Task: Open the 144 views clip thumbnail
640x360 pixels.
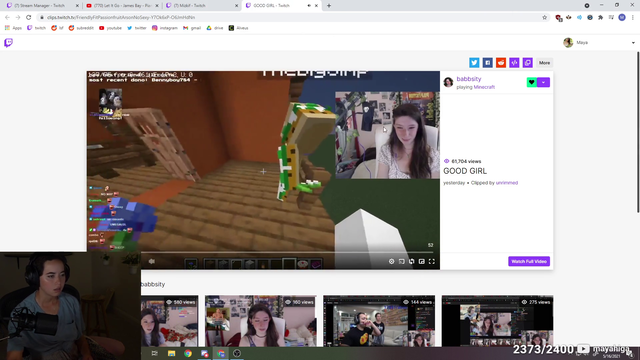Action: [x=379, y=321]
